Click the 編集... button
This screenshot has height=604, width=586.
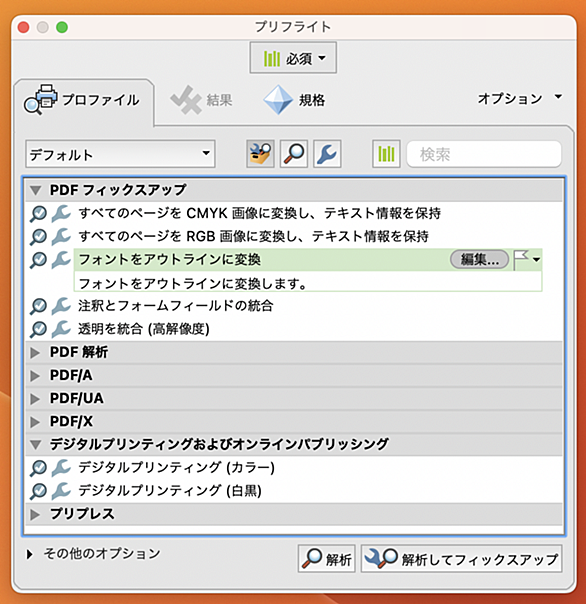coord(479,260)
